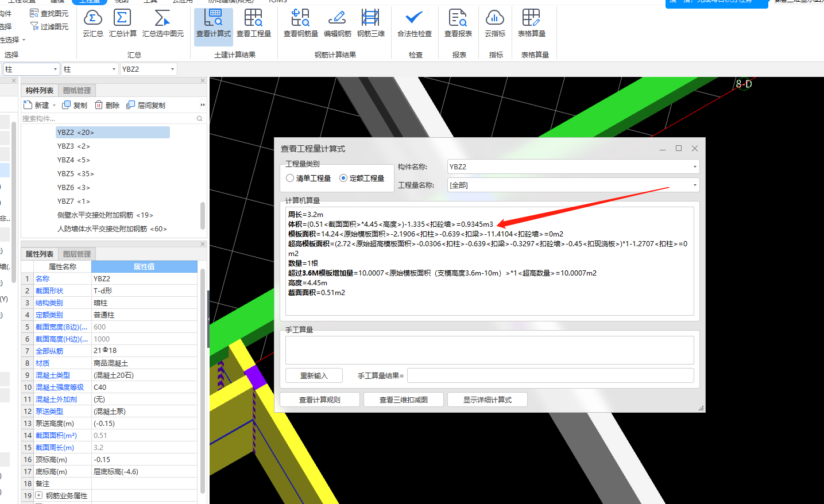Viewport: 824px width, 504px height.
Task: Click the component list vertical scrollbar
Action: point(203,215)
